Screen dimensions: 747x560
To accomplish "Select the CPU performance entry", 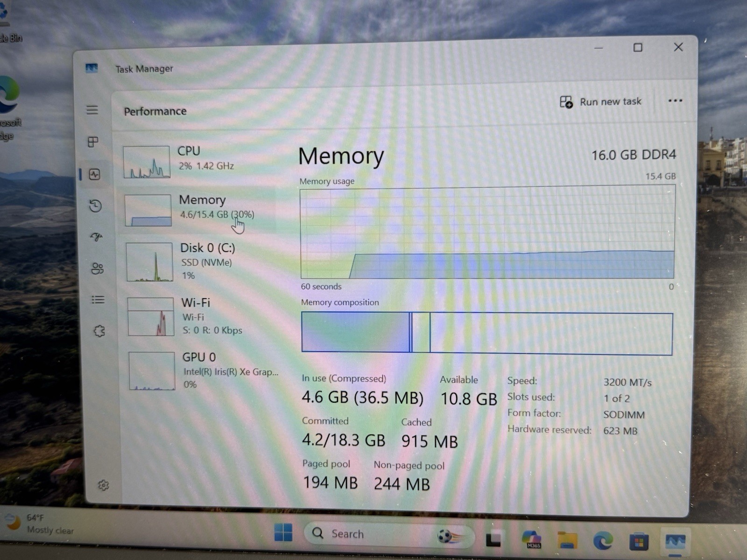I will pos(198,161).
